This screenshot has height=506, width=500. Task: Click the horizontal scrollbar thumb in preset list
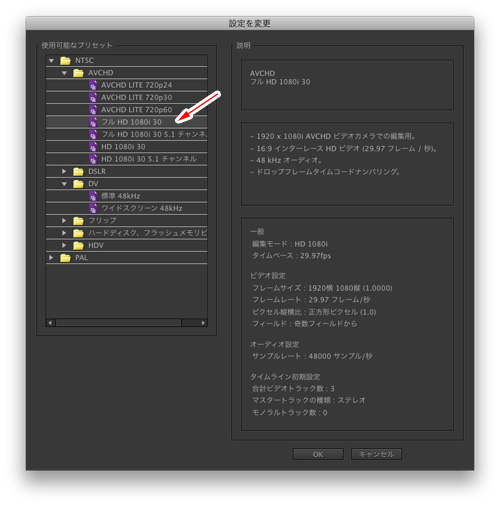[119, 323]
